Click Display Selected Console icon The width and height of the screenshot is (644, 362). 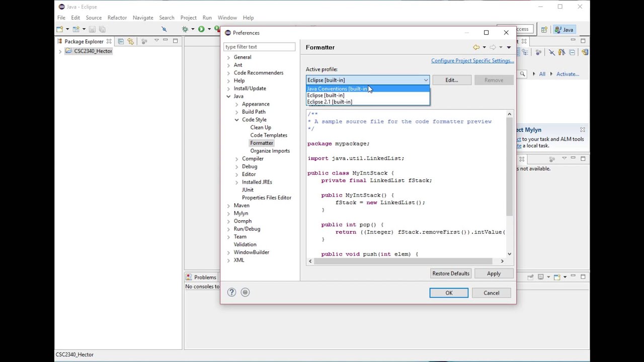point(541,277)
